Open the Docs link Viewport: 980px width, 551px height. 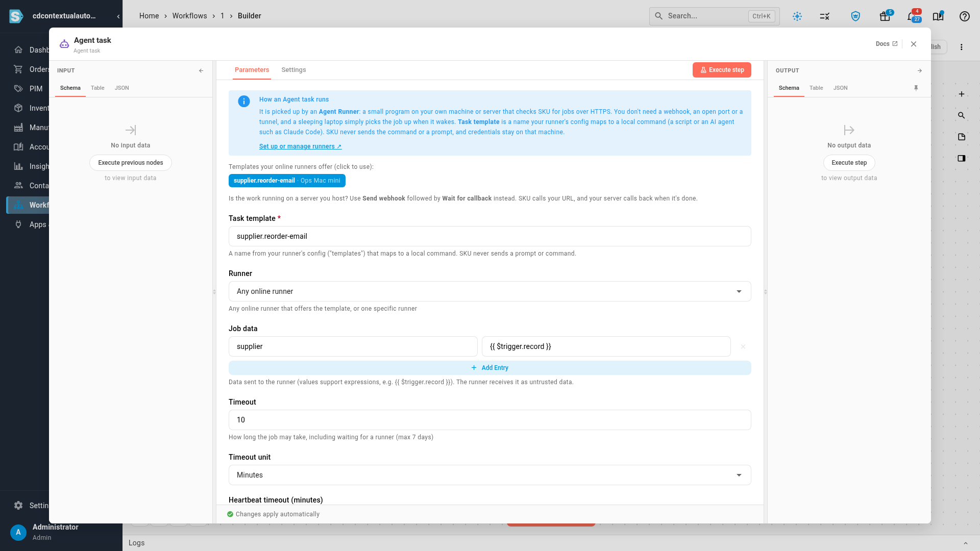click(x=887, y=44)
